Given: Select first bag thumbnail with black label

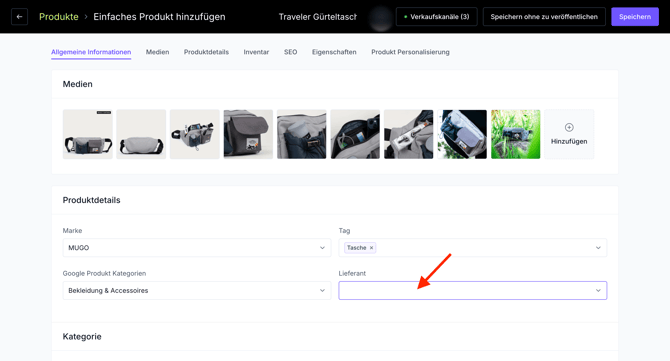Looking at the screenshot, I should [x=88, y=134].
